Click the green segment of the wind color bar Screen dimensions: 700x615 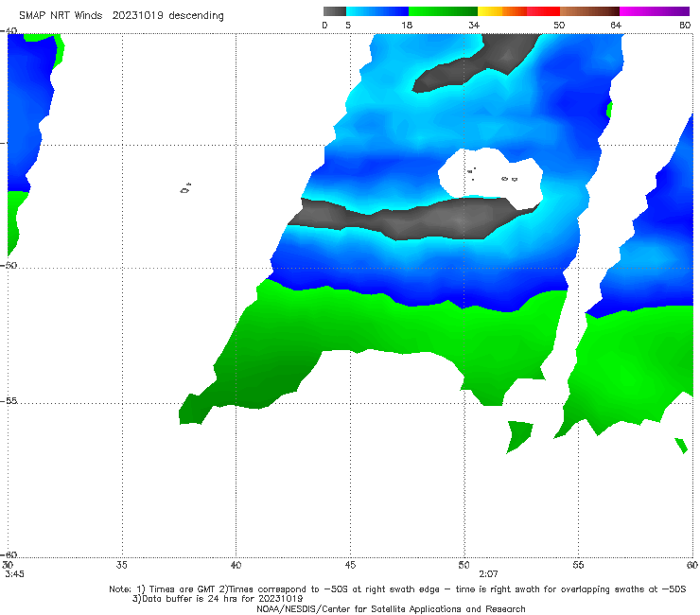443,11
